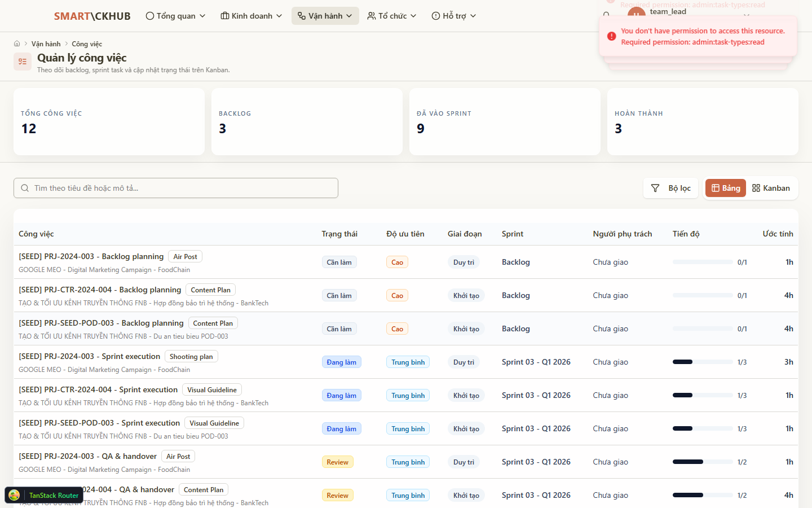Expand the Hỗ trợ menu
812x508 pixels.
[x=453, y=16]
